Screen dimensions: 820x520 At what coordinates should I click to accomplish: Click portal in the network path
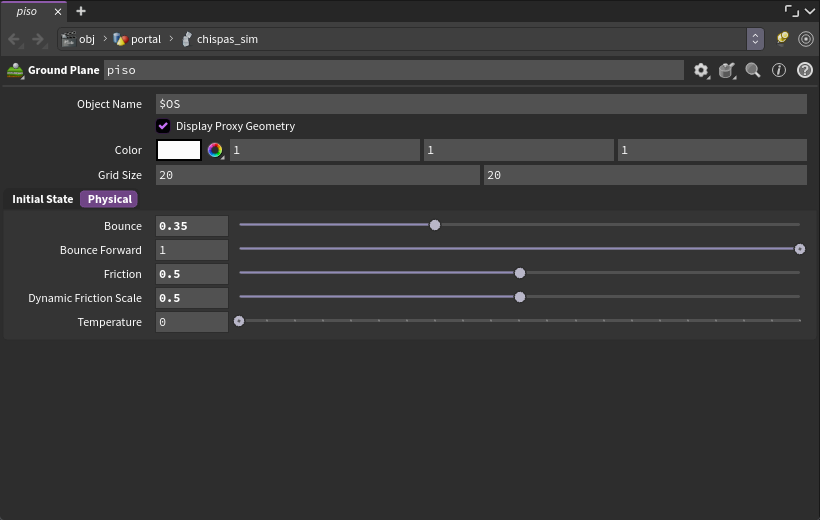pos(146,39)
